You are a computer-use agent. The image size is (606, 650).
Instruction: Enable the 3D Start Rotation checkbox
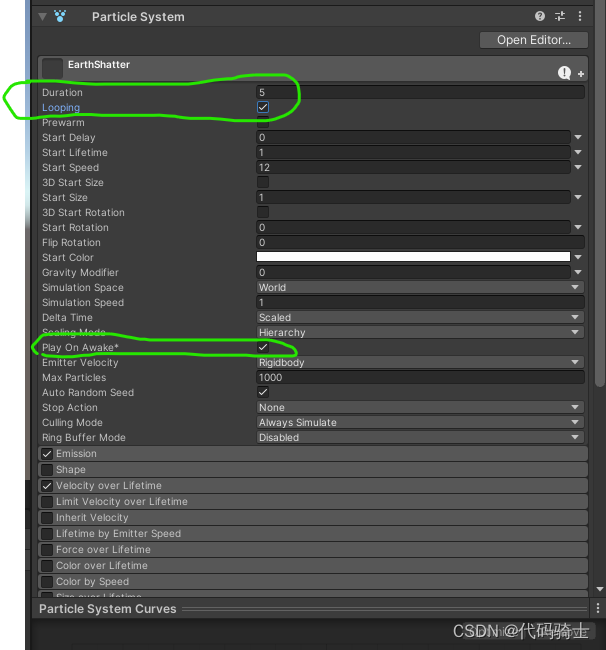pos(263,212)
